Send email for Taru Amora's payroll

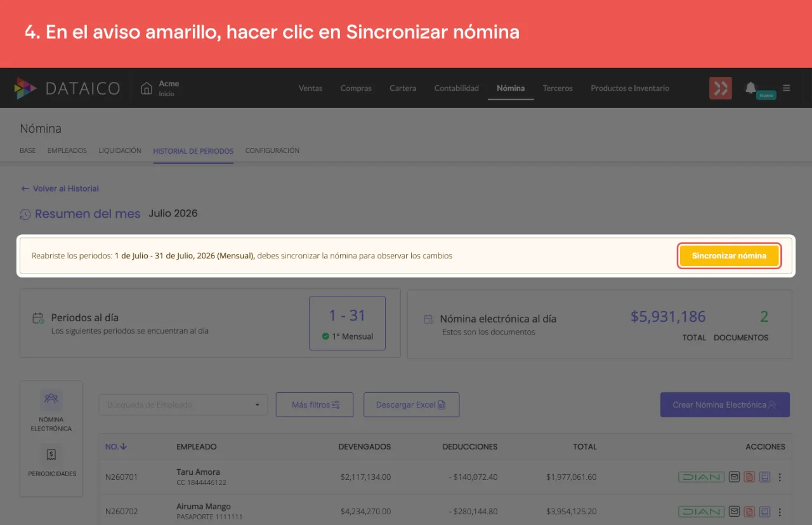pos(734,477)
